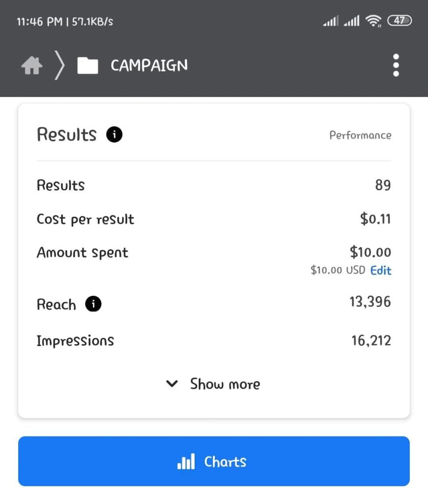The width and height of the screenshot is (428, 504).
Task: Tap info icon next to Results heading
Action: click(x=114, y=134)
